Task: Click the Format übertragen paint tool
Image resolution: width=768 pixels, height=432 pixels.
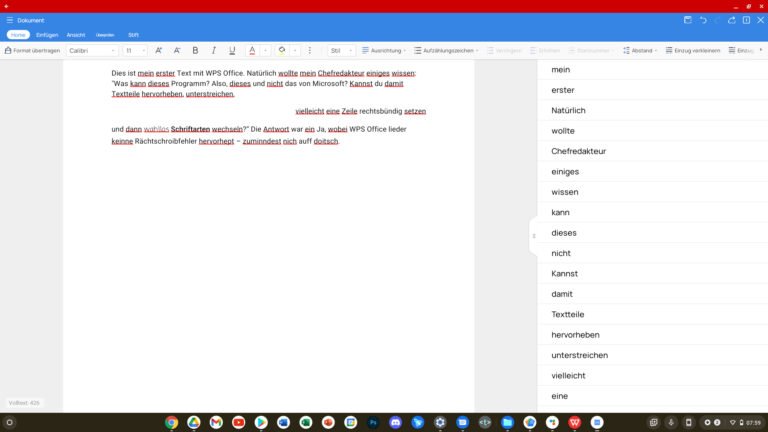Action: [32, 50]
